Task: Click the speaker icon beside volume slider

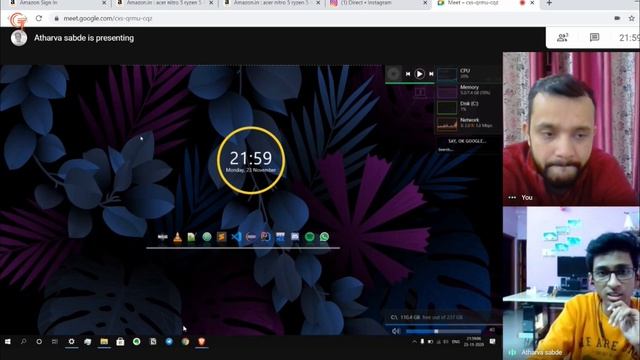Action: [396, 331]
